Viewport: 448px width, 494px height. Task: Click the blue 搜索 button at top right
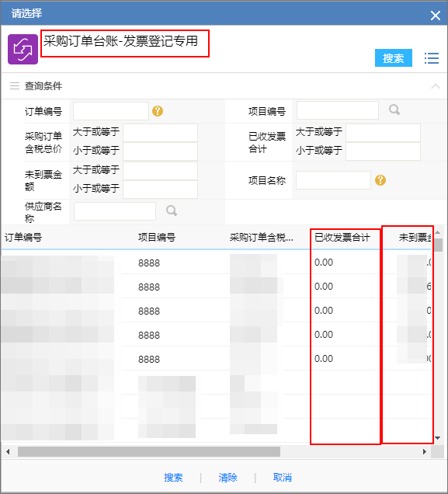click(x=393, y=58)
